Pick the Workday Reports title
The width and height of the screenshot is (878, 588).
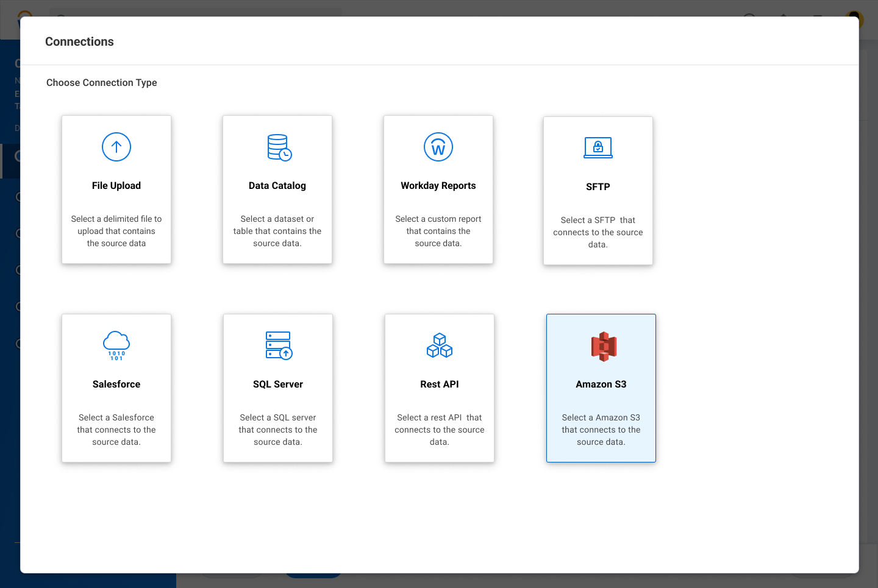click(438, 186)
